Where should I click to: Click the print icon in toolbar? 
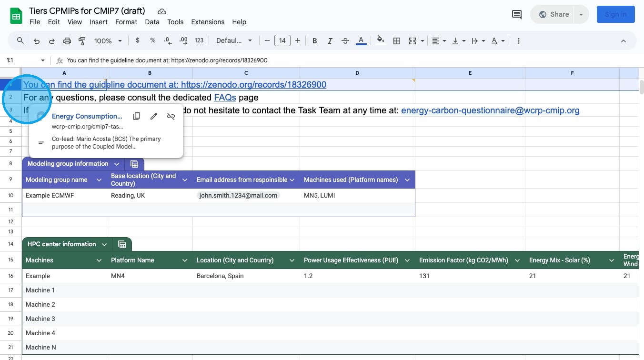tap(67, 41)
